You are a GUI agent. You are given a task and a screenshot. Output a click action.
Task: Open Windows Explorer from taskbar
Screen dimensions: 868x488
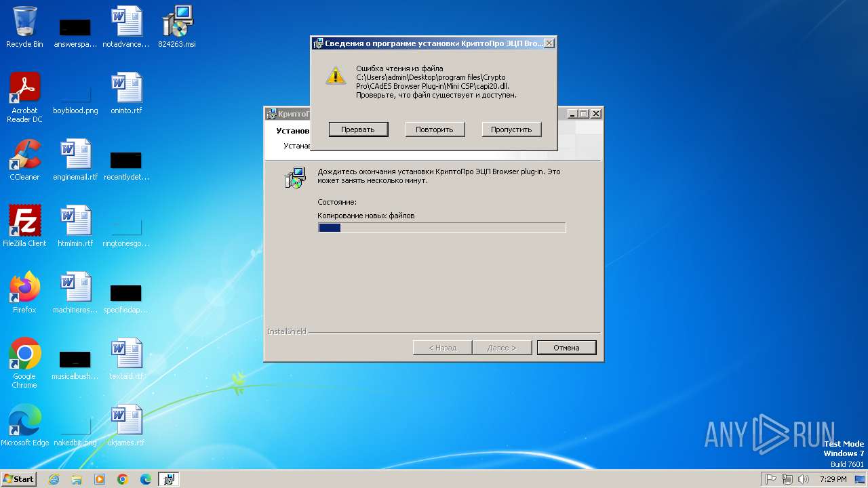77,479
